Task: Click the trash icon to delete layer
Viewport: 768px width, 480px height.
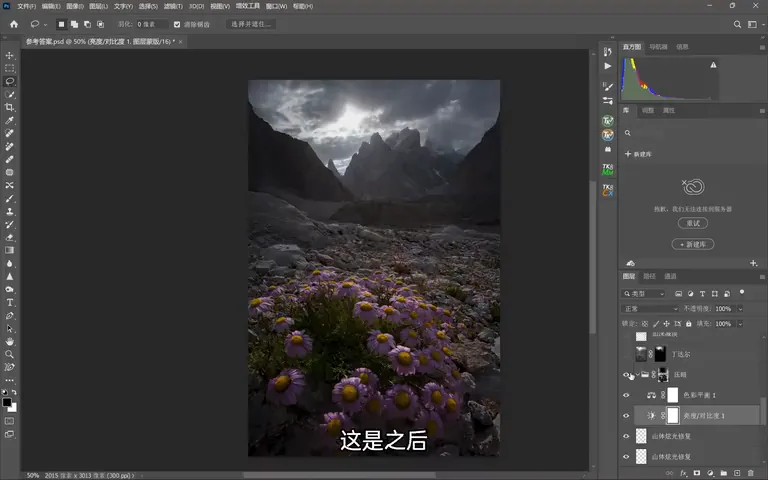Action: click(x=750, y=473)
